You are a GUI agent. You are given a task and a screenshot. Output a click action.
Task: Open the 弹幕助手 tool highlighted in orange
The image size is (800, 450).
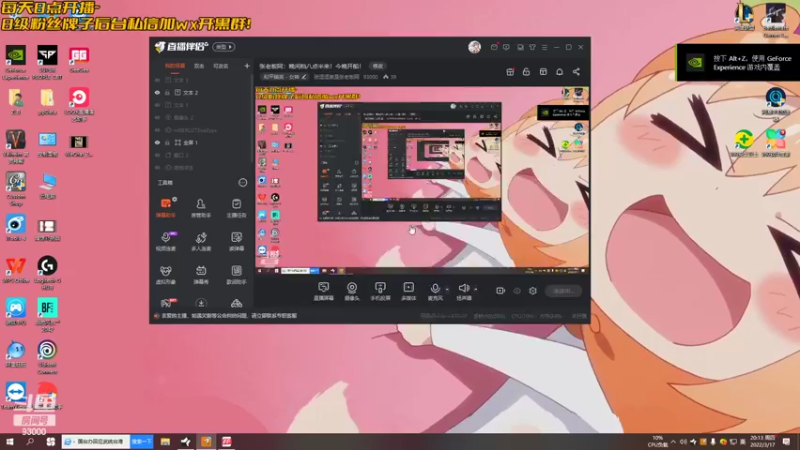[x=166, y=207]
